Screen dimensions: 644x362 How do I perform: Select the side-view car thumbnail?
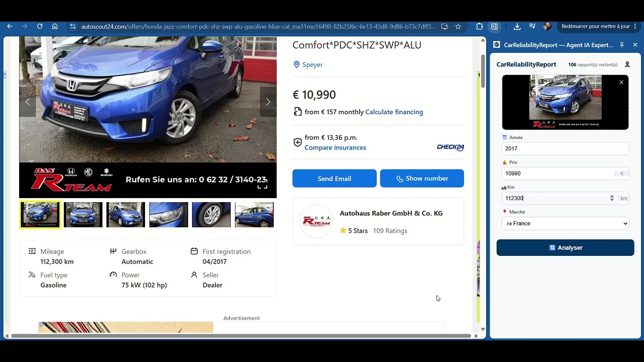coord(254,215)
